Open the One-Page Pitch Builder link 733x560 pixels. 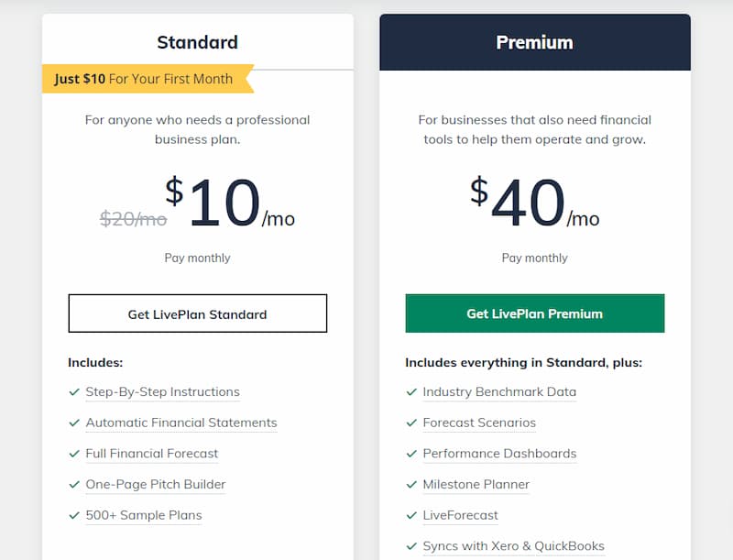(x=156, y=484)
